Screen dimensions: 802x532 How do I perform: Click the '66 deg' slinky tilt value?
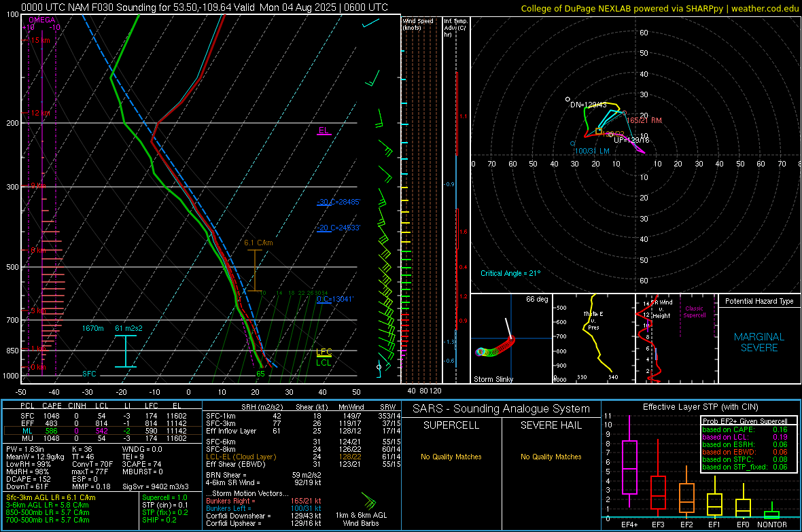[537, 299]
